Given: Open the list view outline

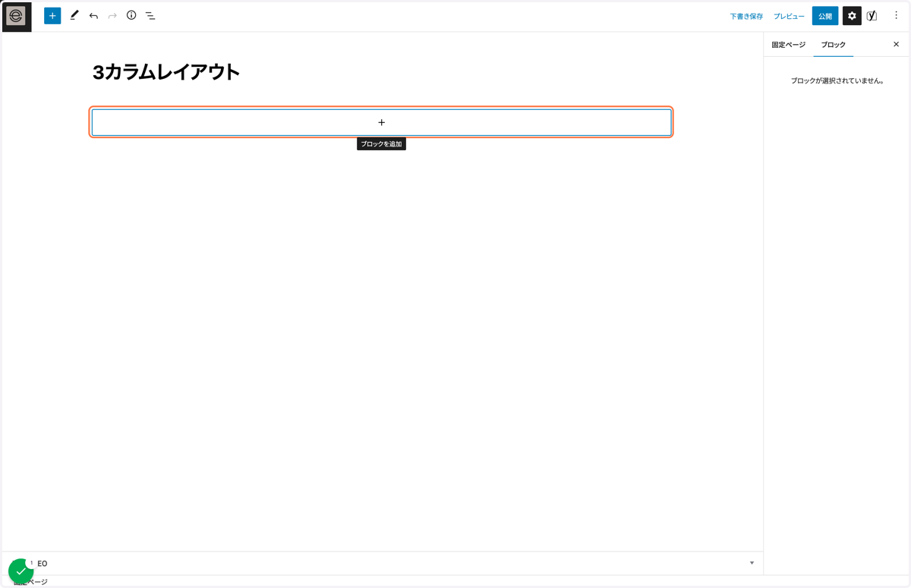Looking at the screenshot, I should pos(150,16).
